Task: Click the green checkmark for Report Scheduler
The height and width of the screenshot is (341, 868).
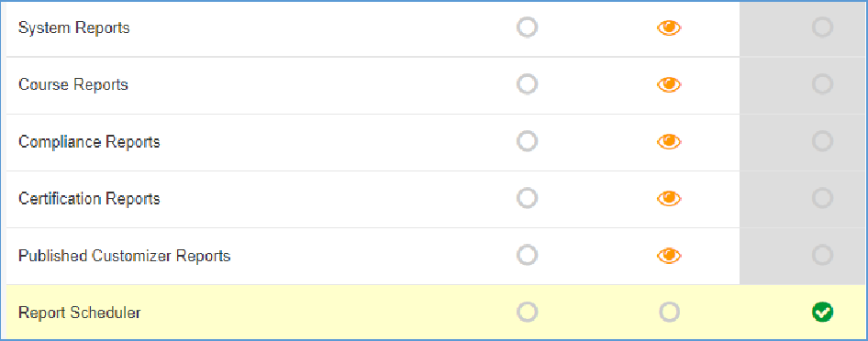Action: pos(823,313)
